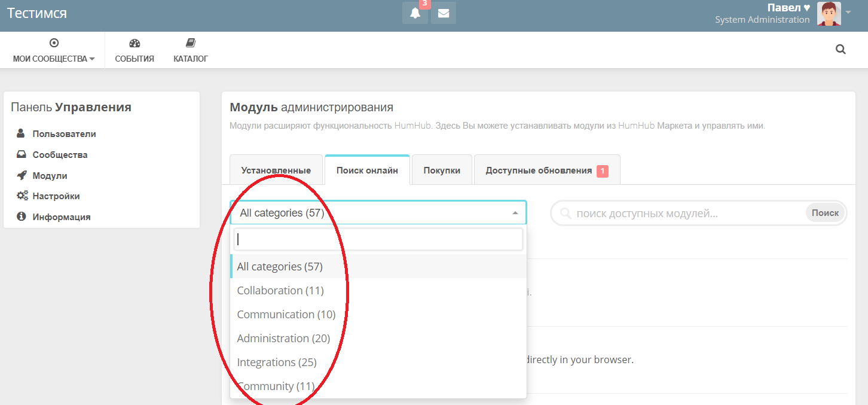The image size is (868, 405).
Task: Open the Доступные обновления tab
Action: click(x=547, y=170)
